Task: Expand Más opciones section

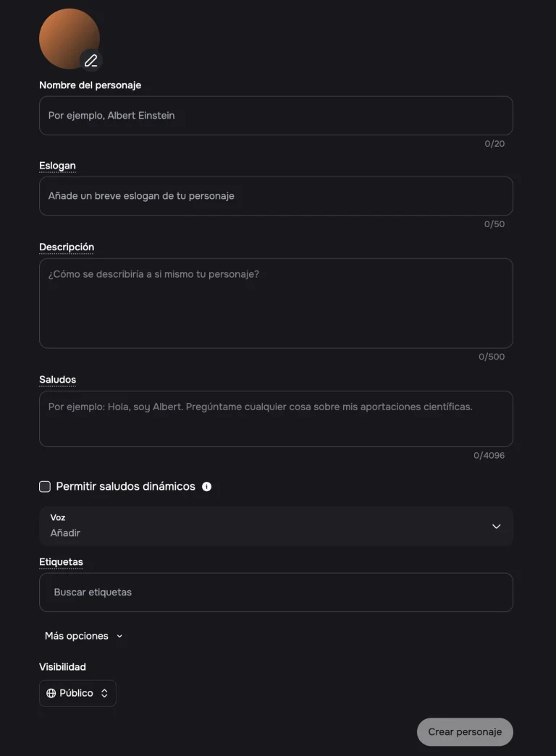Action: click(83, 636)
